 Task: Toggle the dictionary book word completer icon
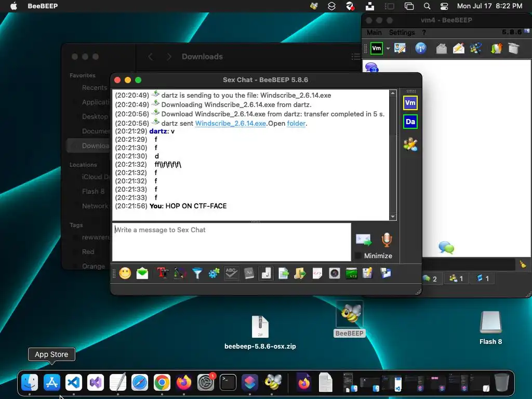(249, 273)
